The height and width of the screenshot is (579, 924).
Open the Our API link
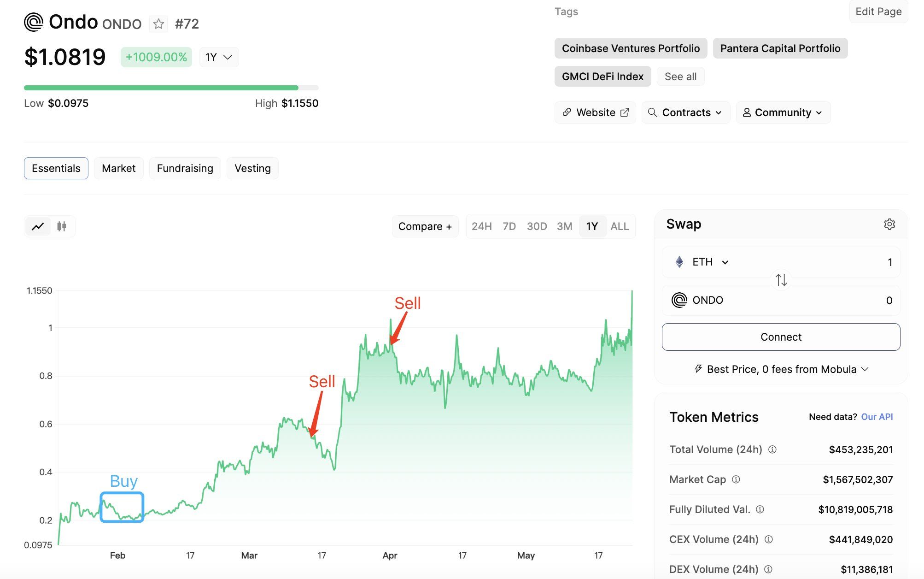(x=877, y=417)
